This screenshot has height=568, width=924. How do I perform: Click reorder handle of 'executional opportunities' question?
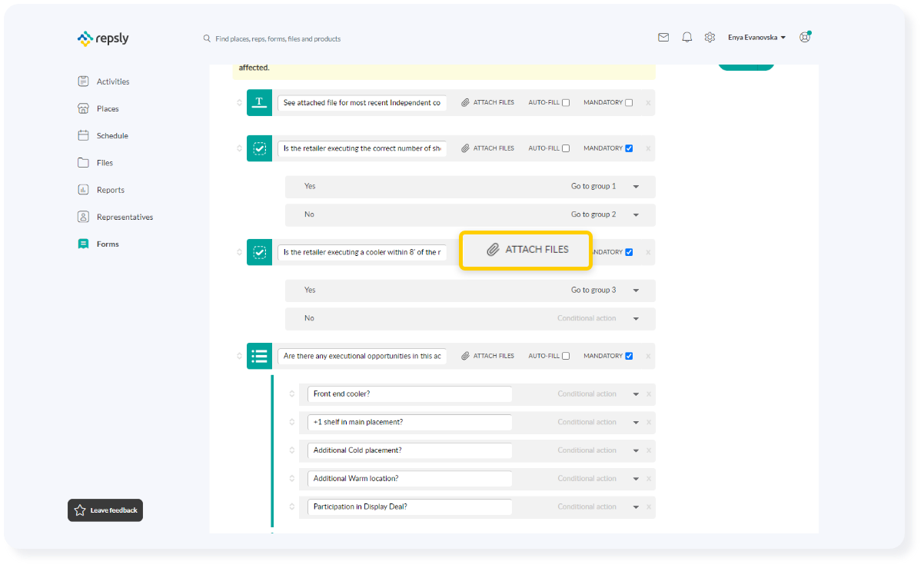click(x=239, y=356)
